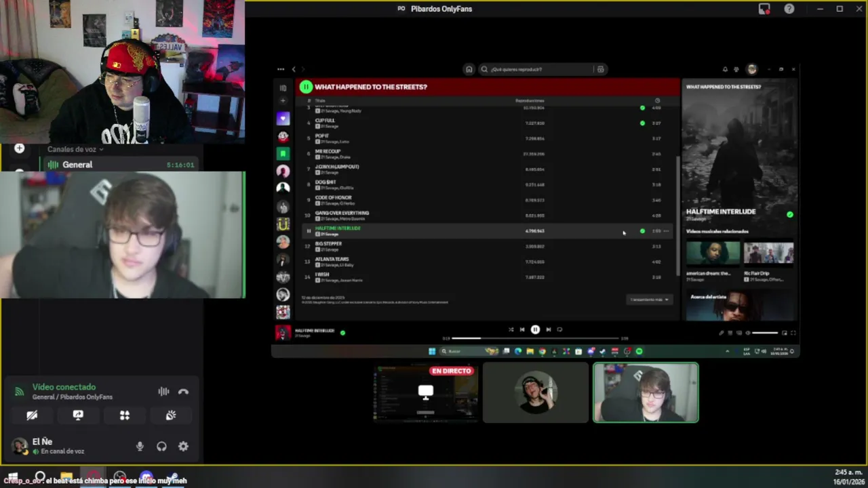Toggle saved checkmark on CUP FULL row
Screen dimensions: 868x488
642,123
